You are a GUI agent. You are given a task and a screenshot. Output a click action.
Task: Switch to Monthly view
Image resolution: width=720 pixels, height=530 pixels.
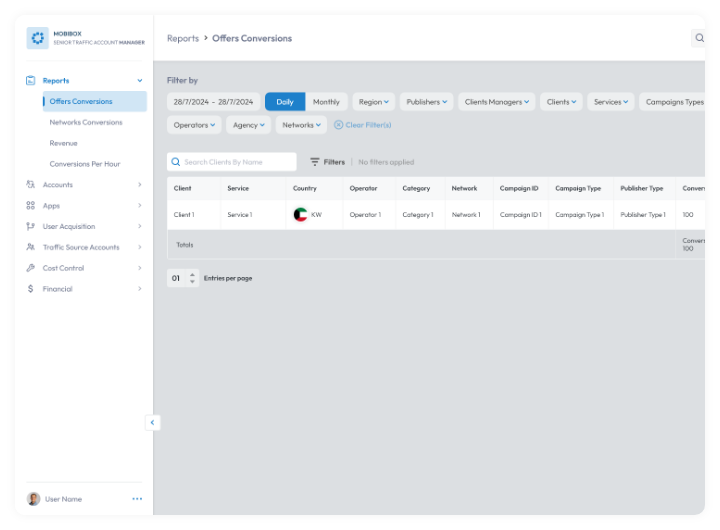click(x=326, y=102)
